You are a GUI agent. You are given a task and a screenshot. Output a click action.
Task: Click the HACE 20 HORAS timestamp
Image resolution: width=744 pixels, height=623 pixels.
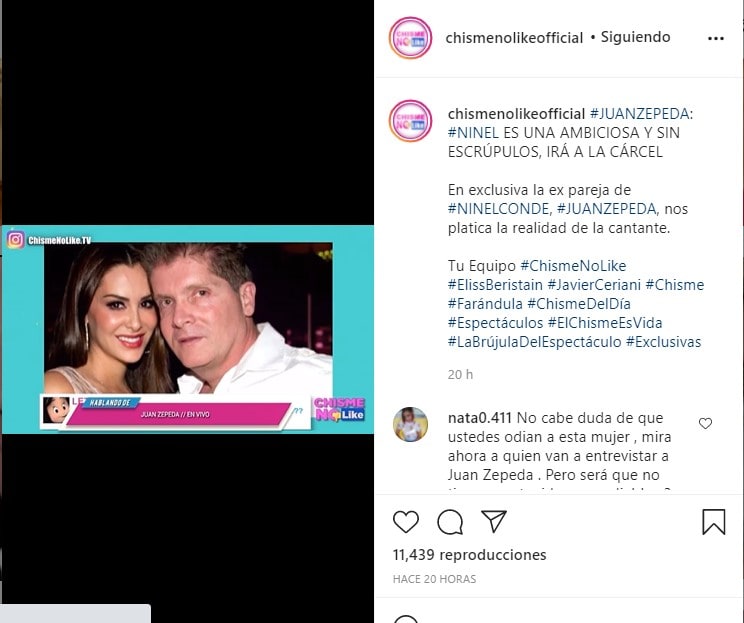click(434, 579)
